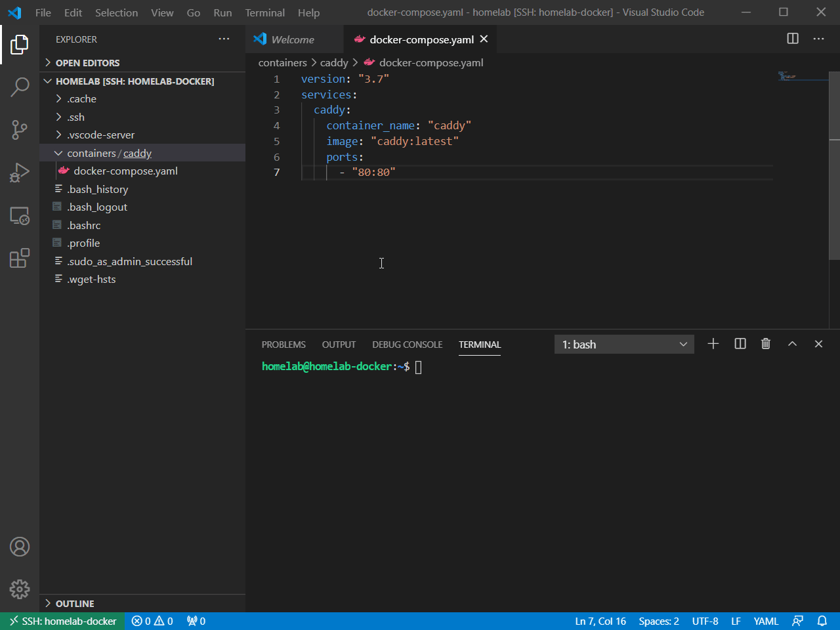The height and width of the screenshot is (630, 840).
Task: Expand the .ssh folder
Action: pos(142,117)
